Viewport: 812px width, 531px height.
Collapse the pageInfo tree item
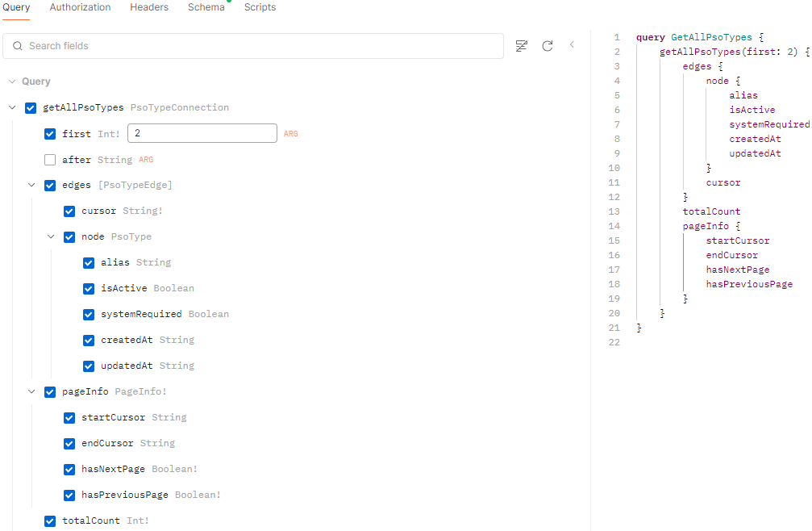pyautogui.click(x=31, y=391)
